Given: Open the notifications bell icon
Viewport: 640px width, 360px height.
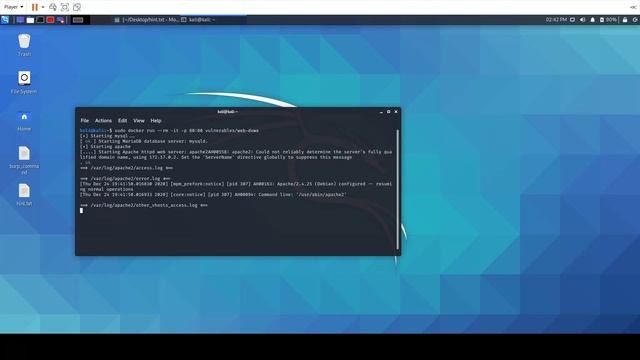Looking at the screenshot, I should point(593,20).
